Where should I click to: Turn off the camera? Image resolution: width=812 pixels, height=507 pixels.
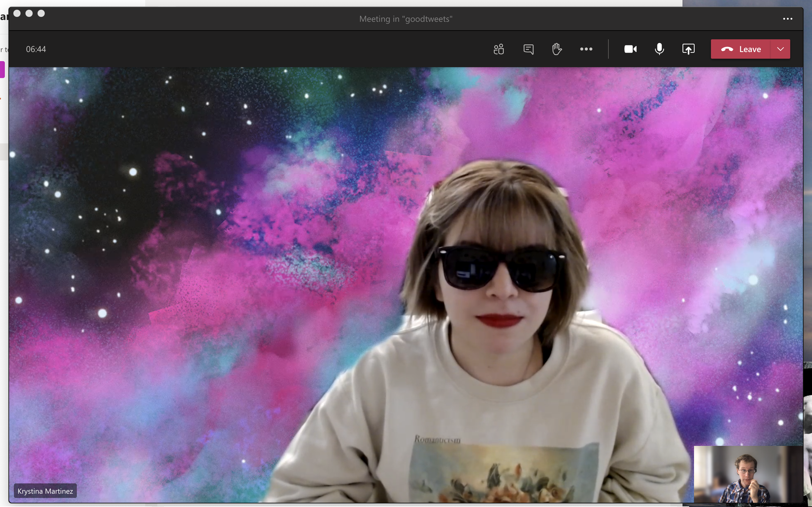630,49
